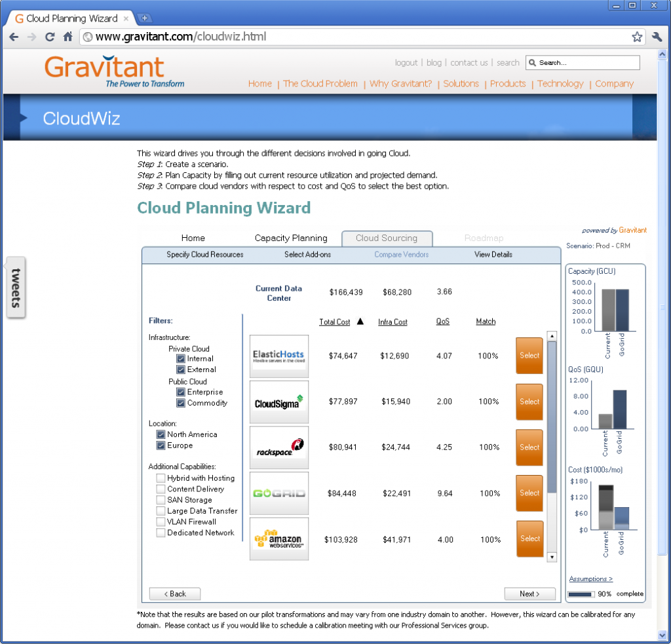Open the tweets side tab
The width and height of the screenshot is (671, 644).
(16, 288)
